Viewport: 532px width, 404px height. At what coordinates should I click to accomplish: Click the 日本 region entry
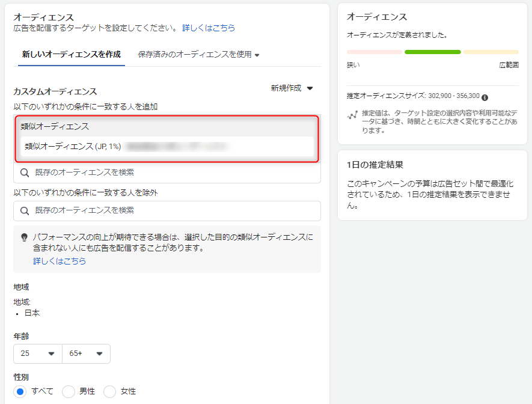pyautogui.click(x=32, y=313)
